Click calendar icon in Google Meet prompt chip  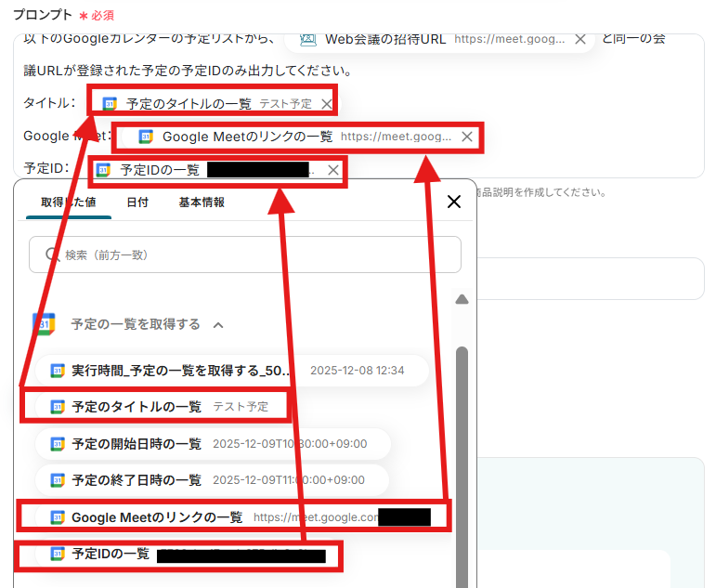coord(146,137)
